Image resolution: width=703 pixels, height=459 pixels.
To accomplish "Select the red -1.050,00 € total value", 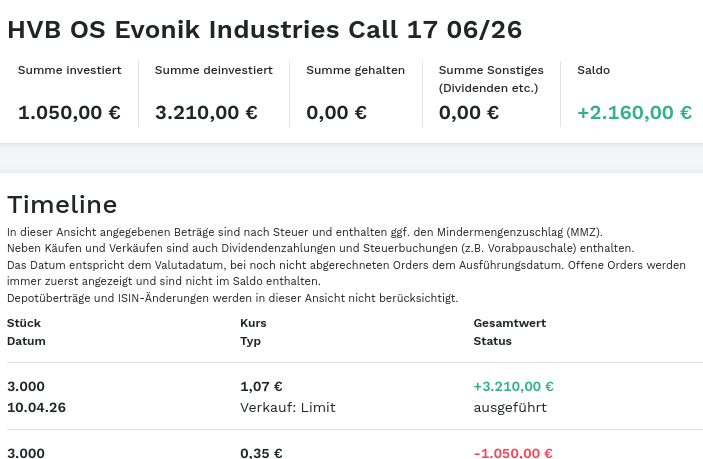I will 513,453.
